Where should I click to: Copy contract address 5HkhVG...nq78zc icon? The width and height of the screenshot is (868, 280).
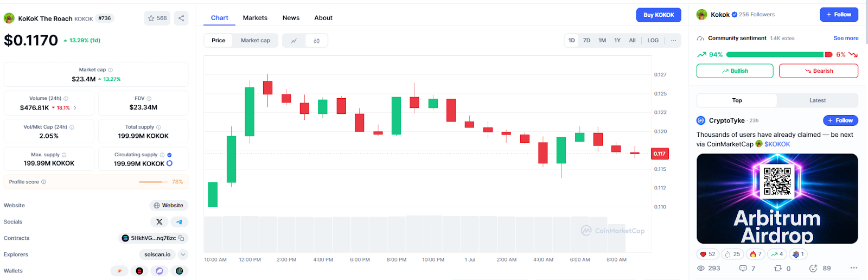(x=182, y=238)
